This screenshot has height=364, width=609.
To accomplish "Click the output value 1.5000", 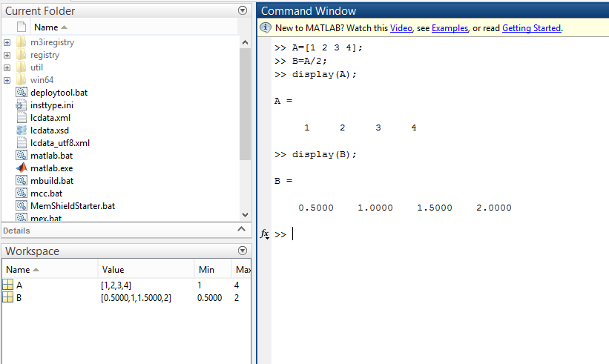I will pos(435,208).
